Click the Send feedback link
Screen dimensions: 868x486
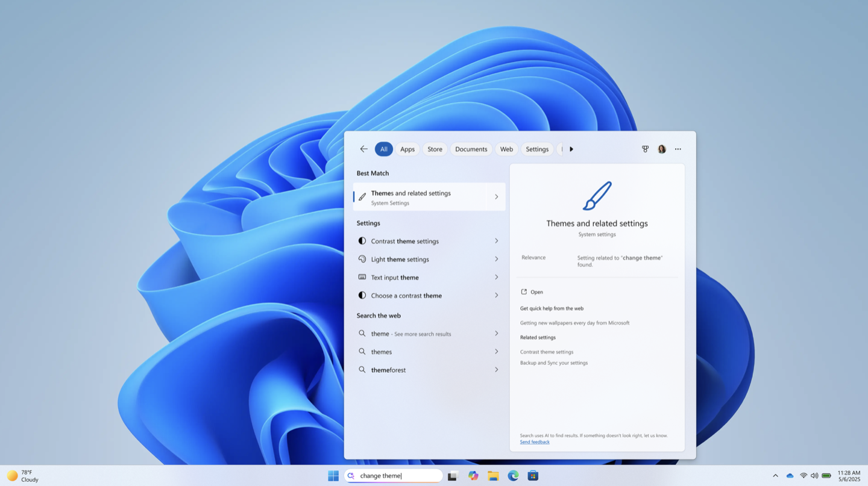click(x=534, y=441)
